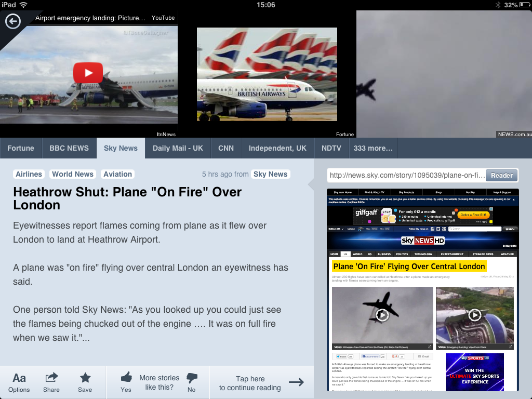Open the Plane 'On Fire' web headline

click(x=409, y=267)
